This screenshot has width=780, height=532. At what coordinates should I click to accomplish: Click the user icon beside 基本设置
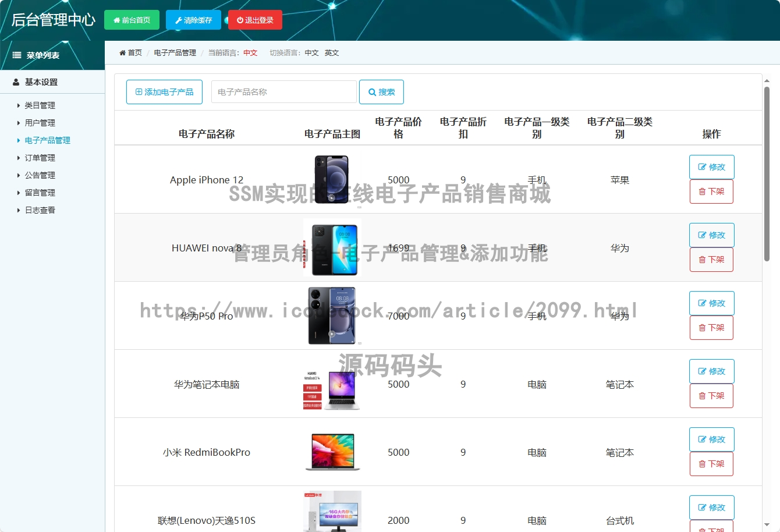(x=16, y=82)
